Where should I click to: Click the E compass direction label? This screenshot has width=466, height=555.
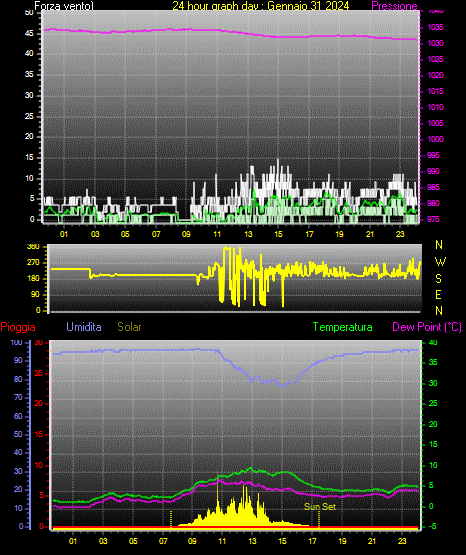[x=438, y=294]
